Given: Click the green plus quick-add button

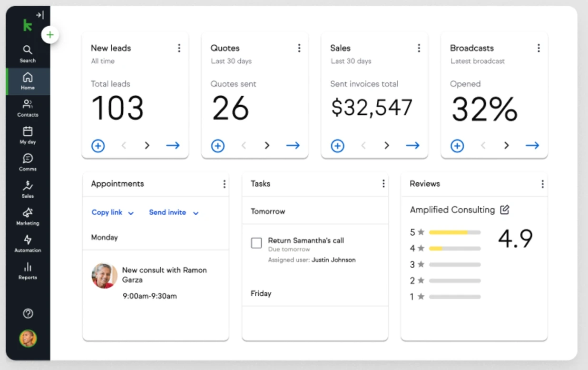Looking at the screenshot, I should [x=50, y=35].
